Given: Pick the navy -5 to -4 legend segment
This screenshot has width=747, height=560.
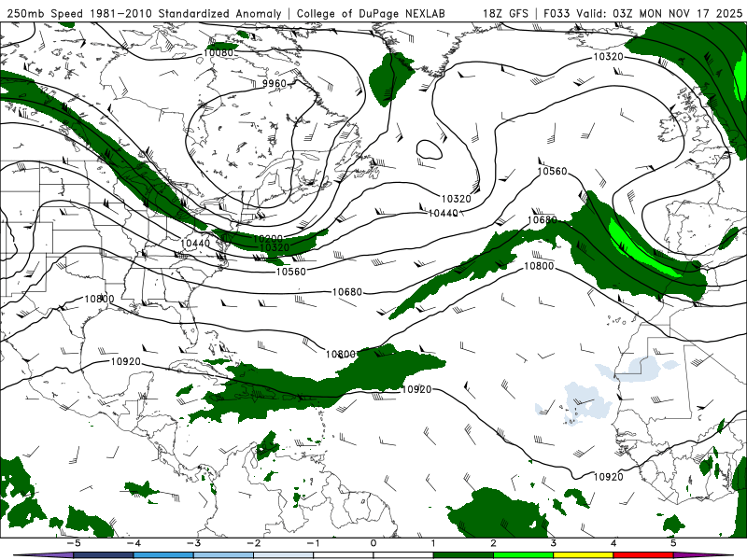Looking at the screenshot, I should pyautogui.click(x=104, y=555).
